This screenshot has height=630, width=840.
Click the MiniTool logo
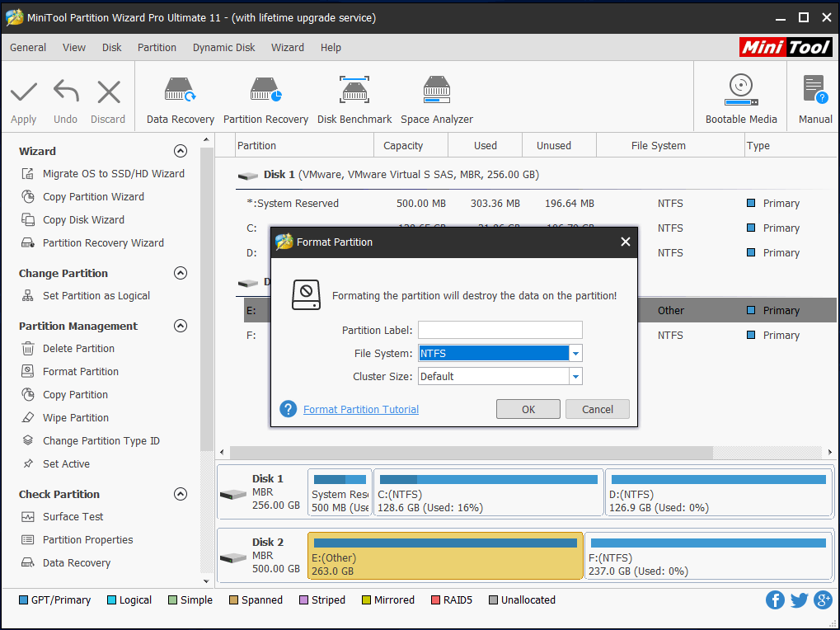pos(786,47)
